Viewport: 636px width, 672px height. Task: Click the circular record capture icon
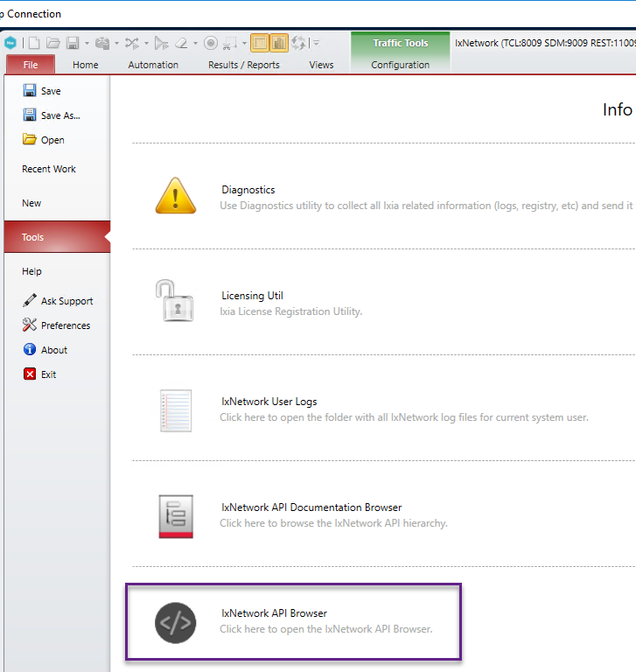point(211,43)
